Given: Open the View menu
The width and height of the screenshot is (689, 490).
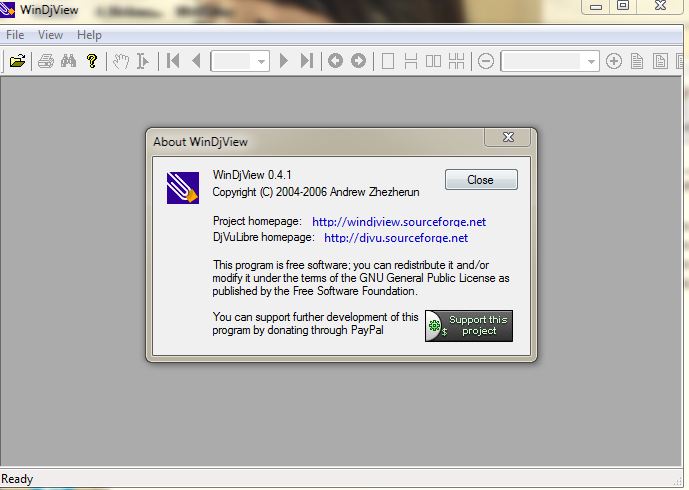Looking at the screenshot, I should click(50, 35).
